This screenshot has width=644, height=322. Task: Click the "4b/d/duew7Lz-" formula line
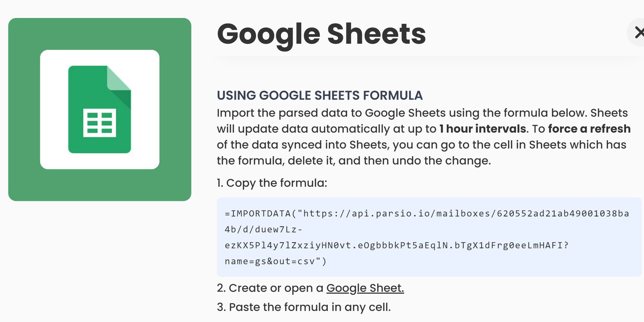tap(263, 230)
